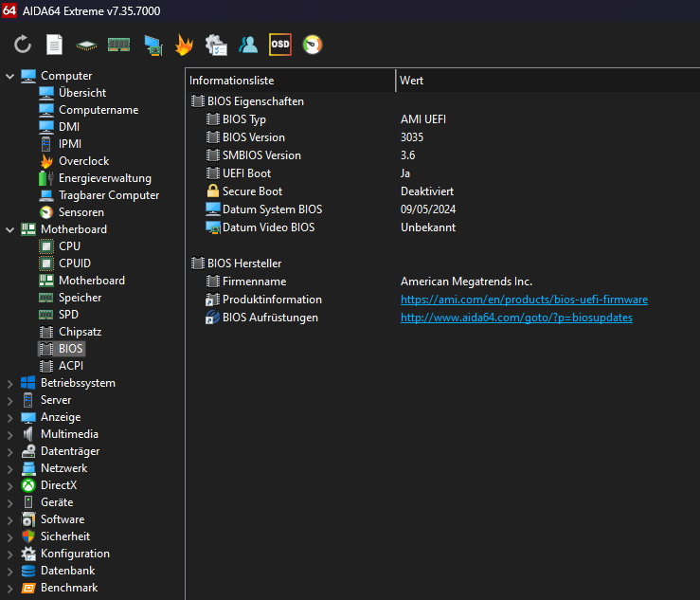Expand the Anzeige node

(x=9, y=418)
